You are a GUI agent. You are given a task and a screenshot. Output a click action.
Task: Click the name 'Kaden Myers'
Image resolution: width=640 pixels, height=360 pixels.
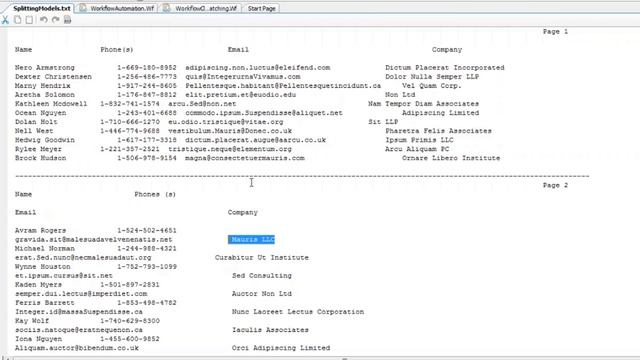38,284
